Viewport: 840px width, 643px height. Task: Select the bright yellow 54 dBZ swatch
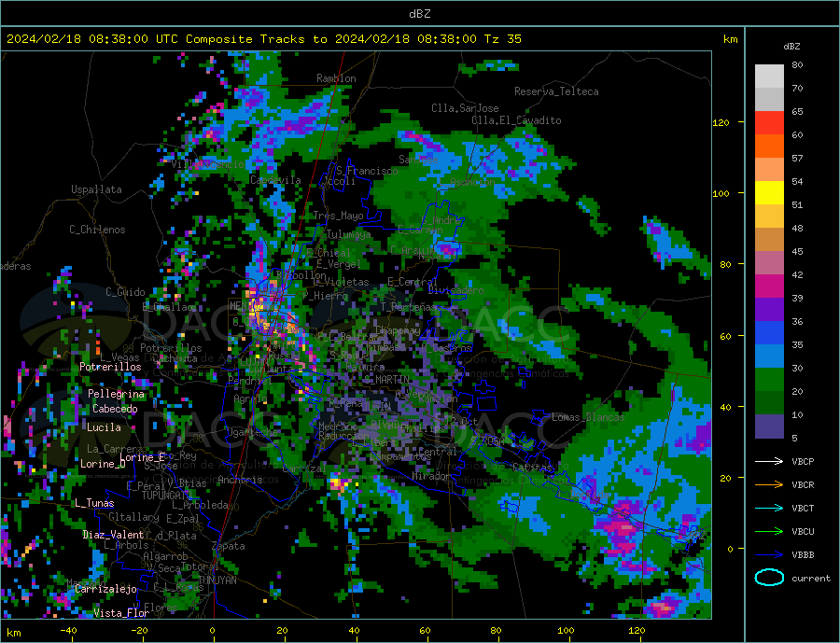769,193
